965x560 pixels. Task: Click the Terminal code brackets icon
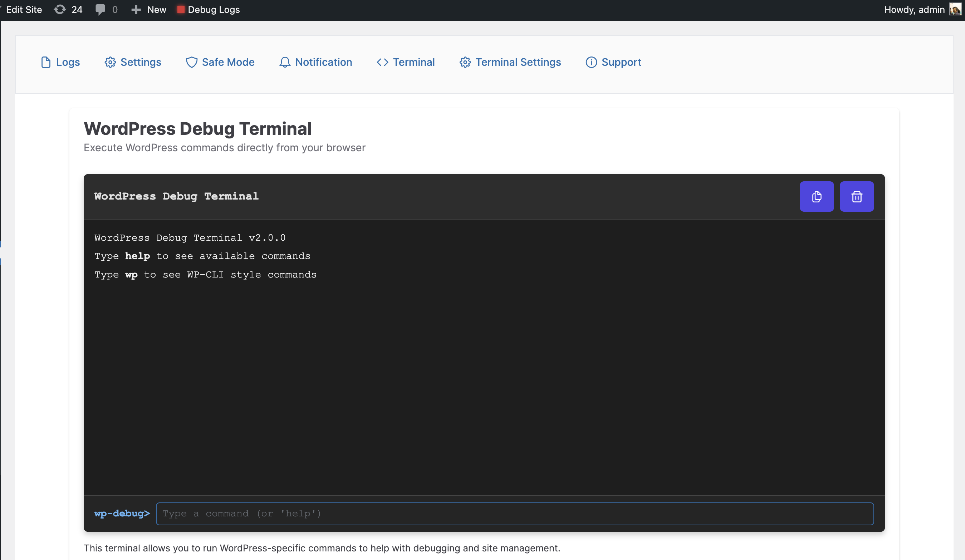pos(383,62)
